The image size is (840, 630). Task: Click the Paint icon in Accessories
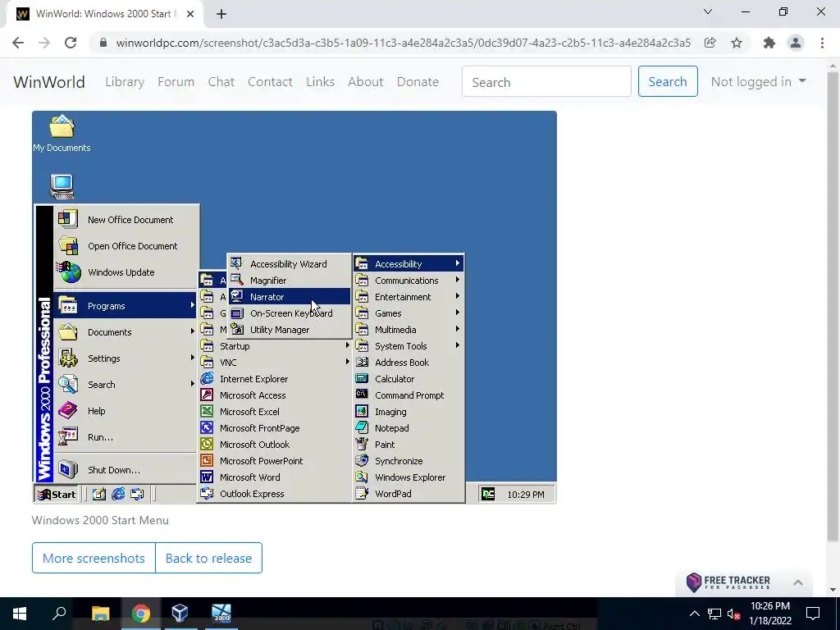[362, 444]
